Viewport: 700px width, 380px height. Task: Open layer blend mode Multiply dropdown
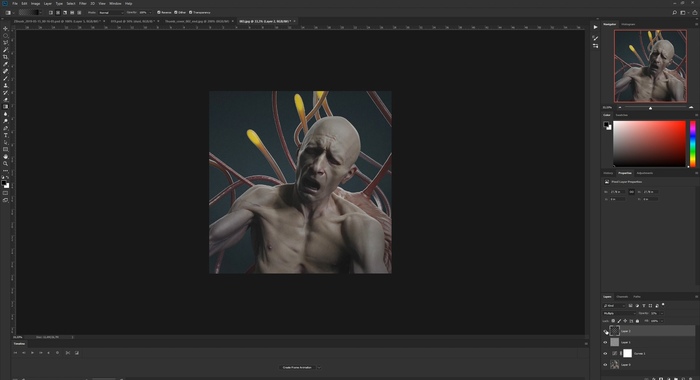tap(619, 313)
